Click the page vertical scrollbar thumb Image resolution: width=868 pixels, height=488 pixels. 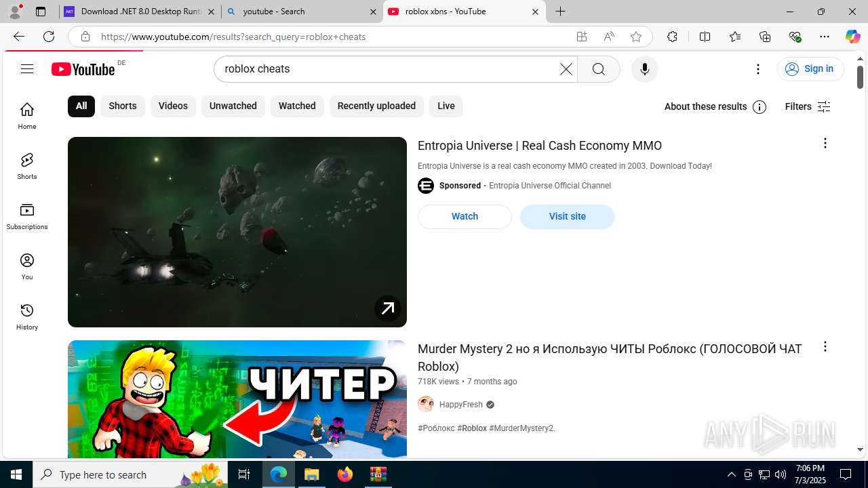click(860, 77)
